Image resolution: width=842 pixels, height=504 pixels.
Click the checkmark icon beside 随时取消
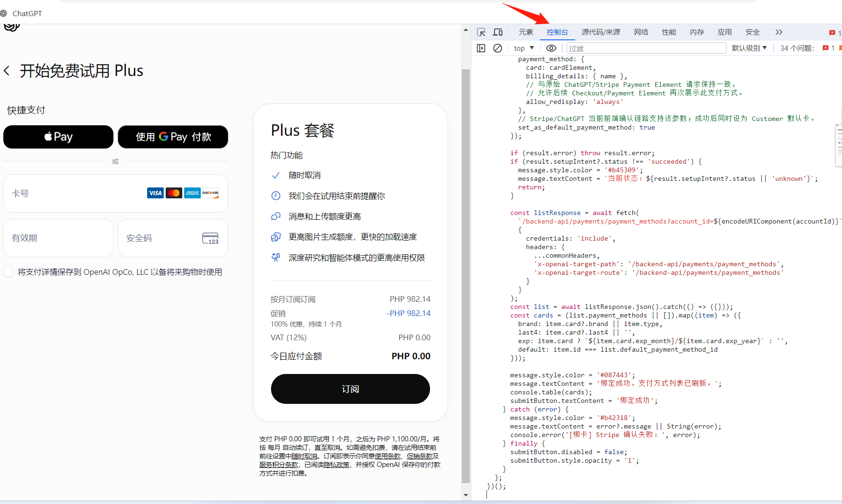tap(276, 176)
